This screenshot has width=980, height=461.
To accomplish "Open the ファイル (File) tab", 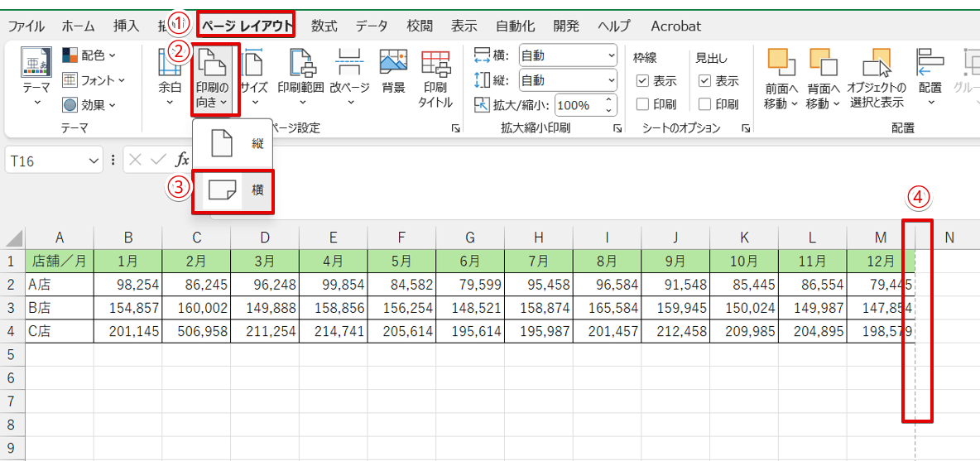I will click(26, 26).
